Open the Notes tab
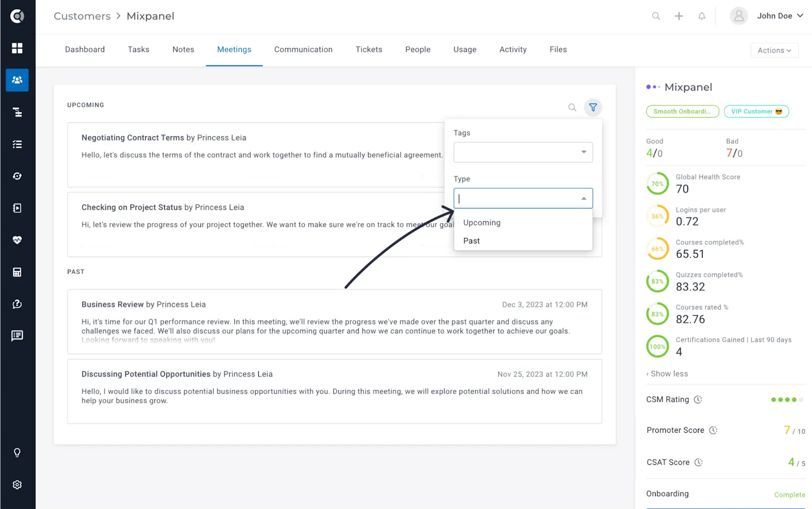This screenshot has height=509, width=812. [183, 50]
